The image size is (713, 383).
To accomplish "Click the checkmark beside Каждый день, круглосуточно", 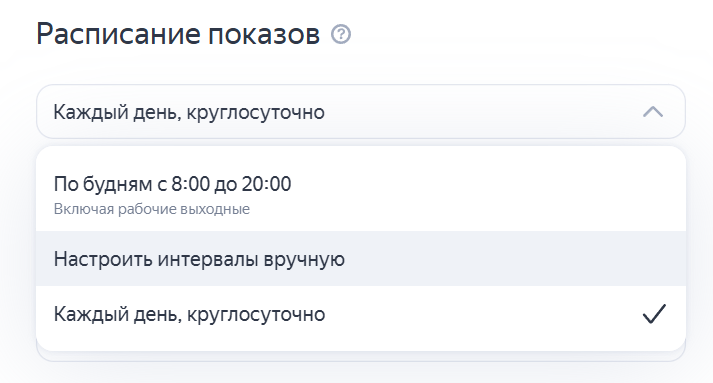I will [654, 314].
